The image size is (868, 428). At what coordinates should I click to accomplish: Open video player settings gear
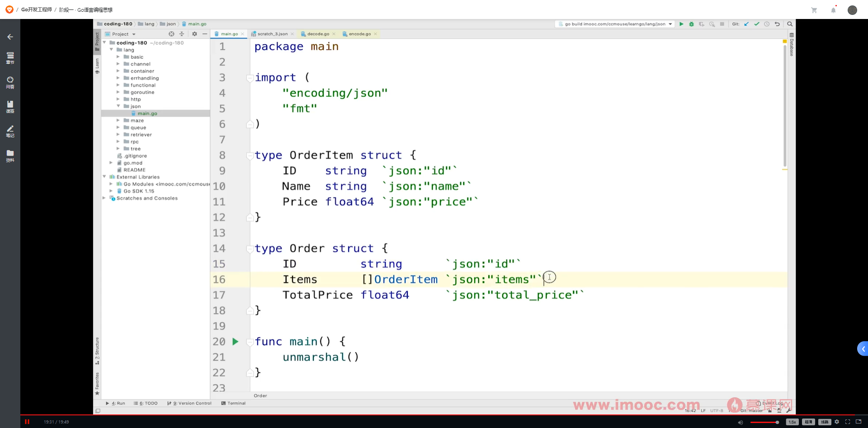coord(837,422)
